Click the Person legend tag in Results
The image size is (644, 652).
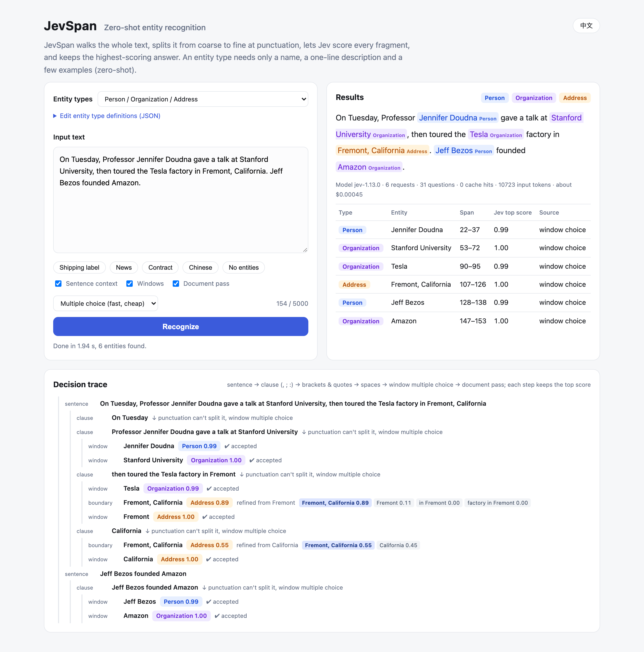click(x=494, y=98)
